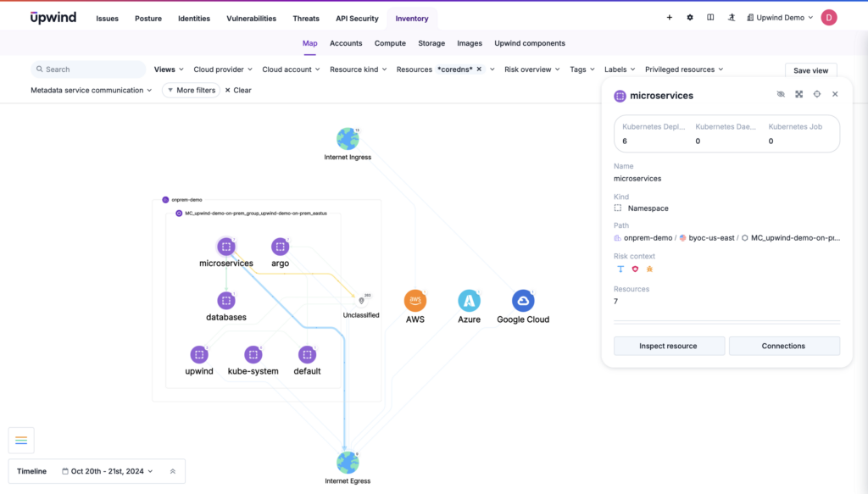The image size is (868, 494).
Task: Select the AWS cloud node on the map
Action: [x=415, y=301]
